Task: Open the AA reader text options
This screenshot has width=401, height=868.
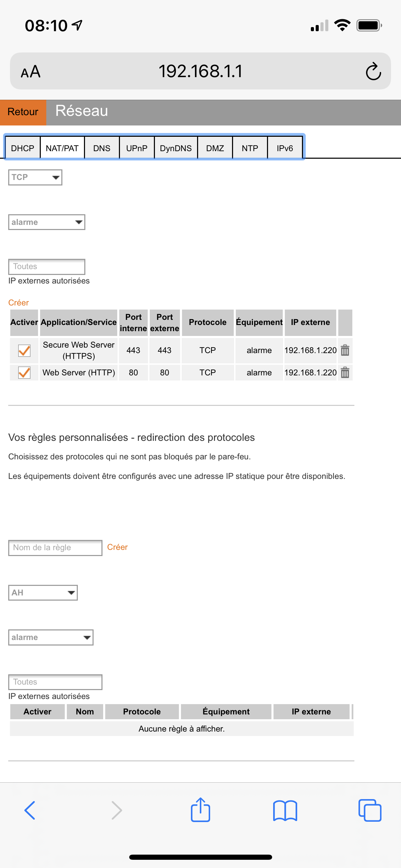Action: [x=31, y=72]
